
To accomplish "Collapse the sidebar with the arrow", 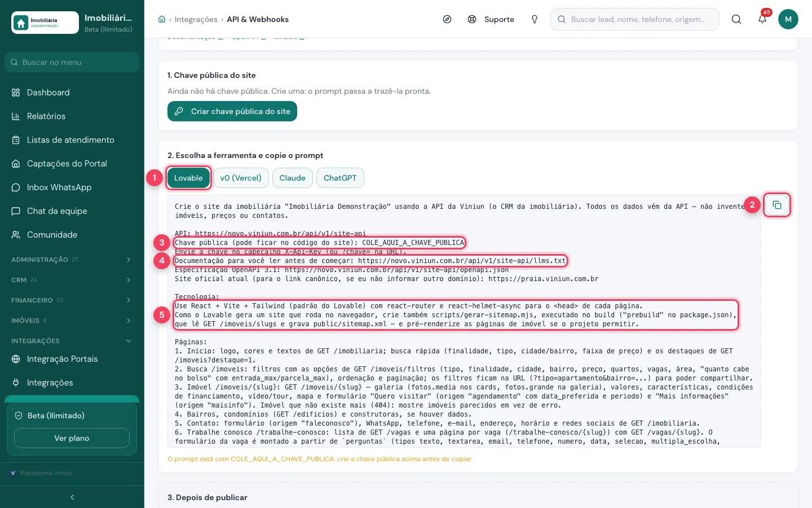I will point(72,497).
